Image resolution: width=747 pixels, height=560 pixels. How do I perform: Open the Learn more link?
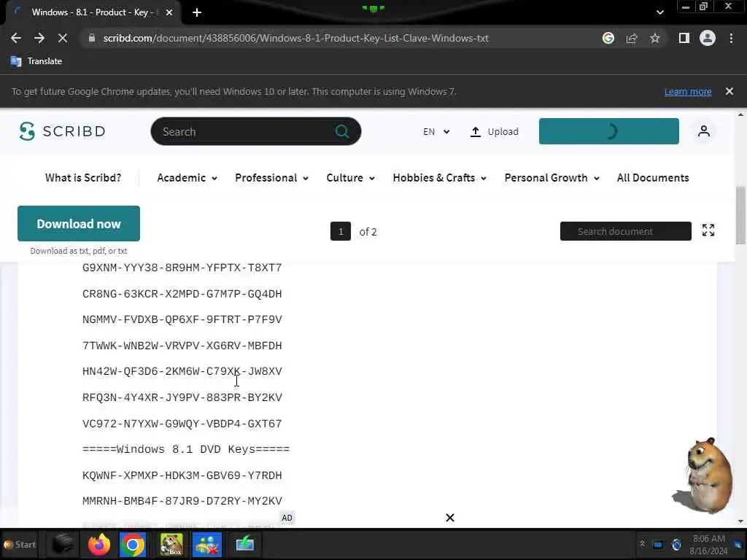pos(688,91)
